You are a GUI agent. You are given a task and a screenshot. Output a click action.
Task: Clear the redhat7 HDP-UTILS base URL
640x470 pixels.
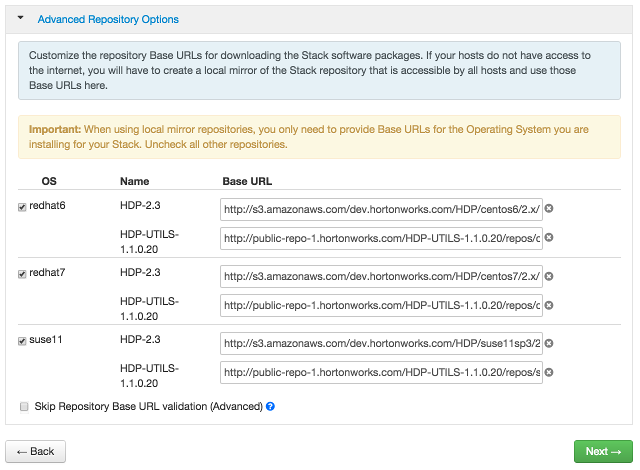point(549,305)
